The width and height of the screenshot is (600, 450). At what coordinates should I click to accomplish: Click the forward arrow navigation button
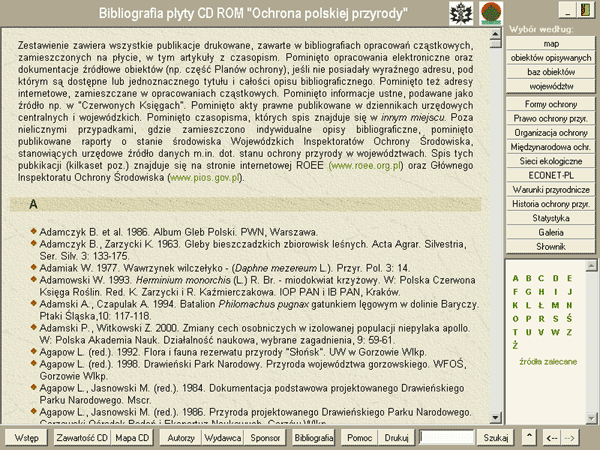pos(570,438)
